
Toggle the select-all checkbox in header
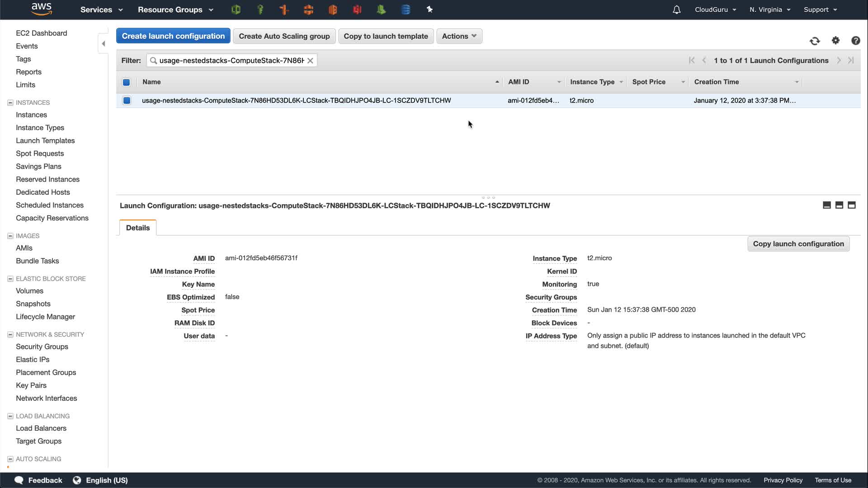(x=127, y=82)
